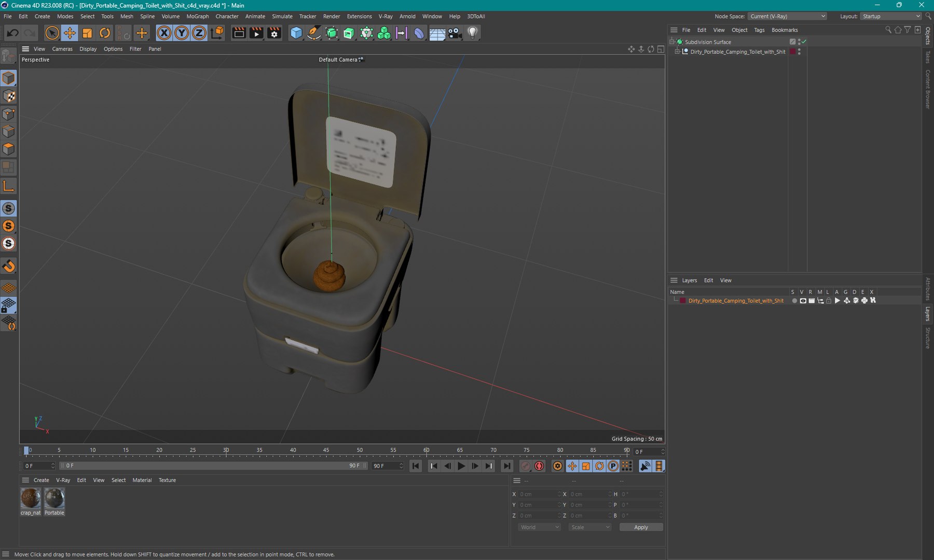Screen dimensions: 934x560
Task: Open the Layers tab on right edge
Action: point(928,314)
